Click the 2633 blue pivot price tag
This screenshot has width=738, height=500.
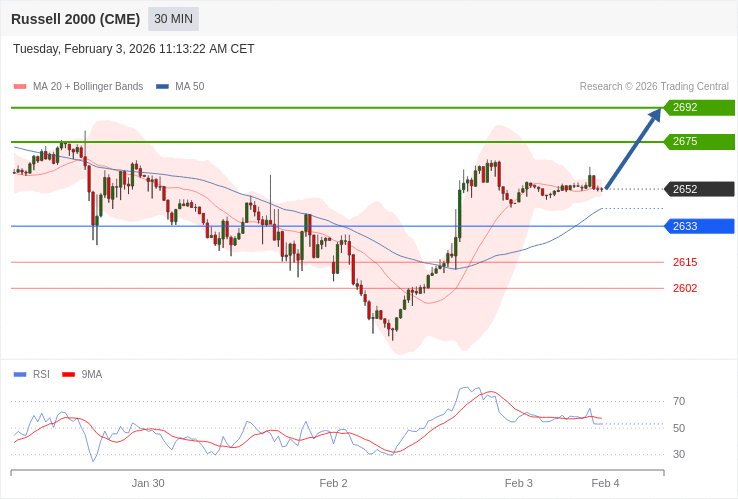pyautogui.click(x=699, y=226)
